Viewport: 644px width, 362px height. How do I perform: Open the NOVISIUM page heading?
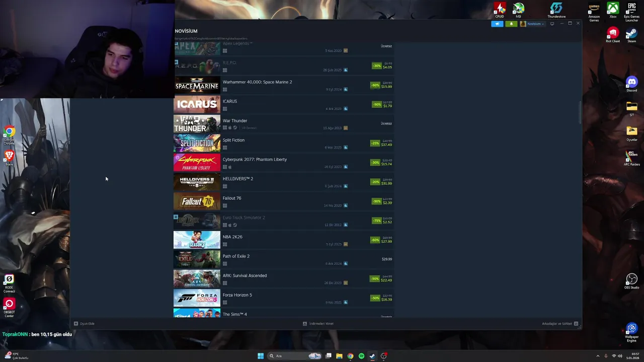tap(186, 31)
